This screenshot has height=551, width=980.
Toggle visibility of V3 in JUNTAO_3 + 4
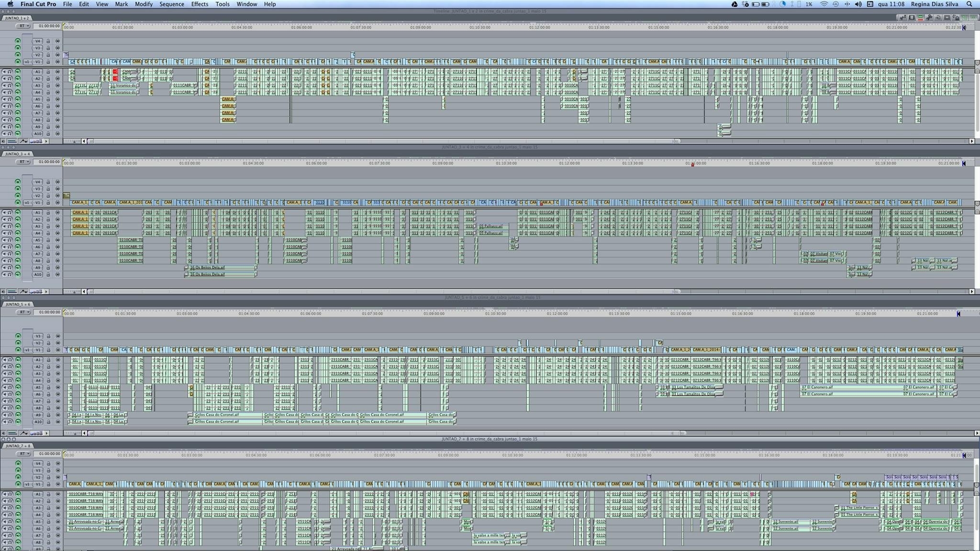point(18,189)
